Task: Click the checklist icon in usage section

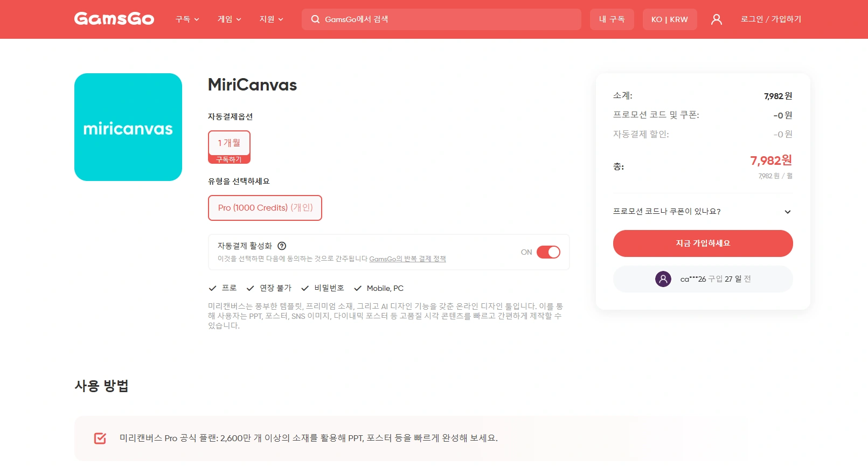Action: pos(100,438)
